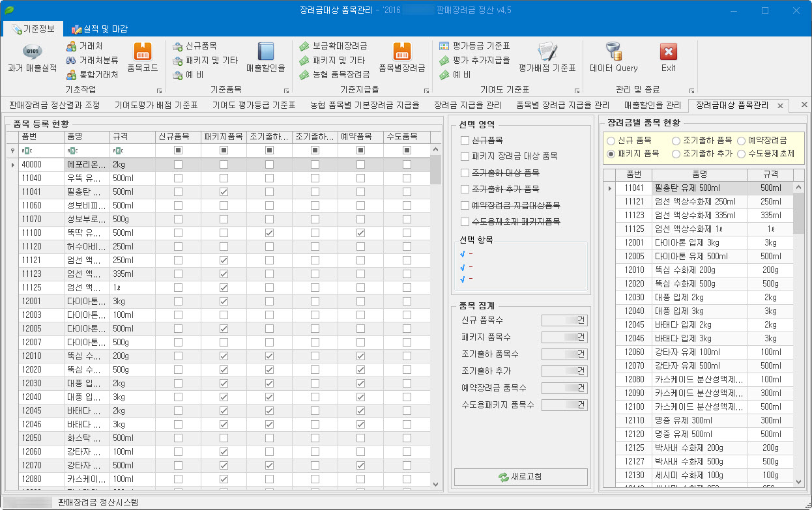Click the 보급확대장려금 ribbon item
Screen dimensions: 812x510
tap(333, 46)
